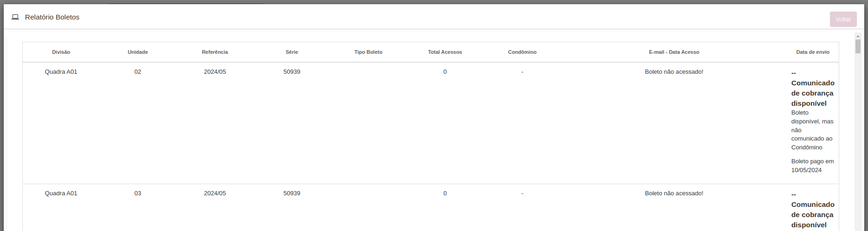868x231 pixels.
Task: Click unit number 02
Action: (138, 72)
